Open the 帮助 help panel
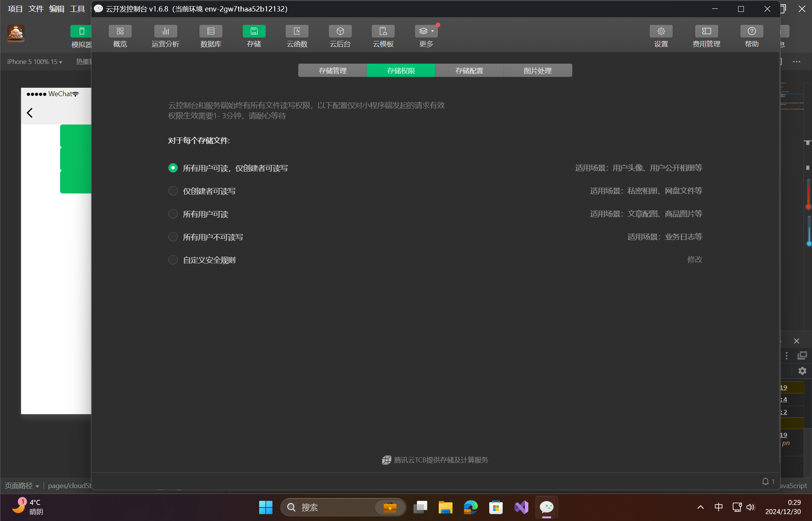Screen dimensions: 812x521 pos(751,36)
